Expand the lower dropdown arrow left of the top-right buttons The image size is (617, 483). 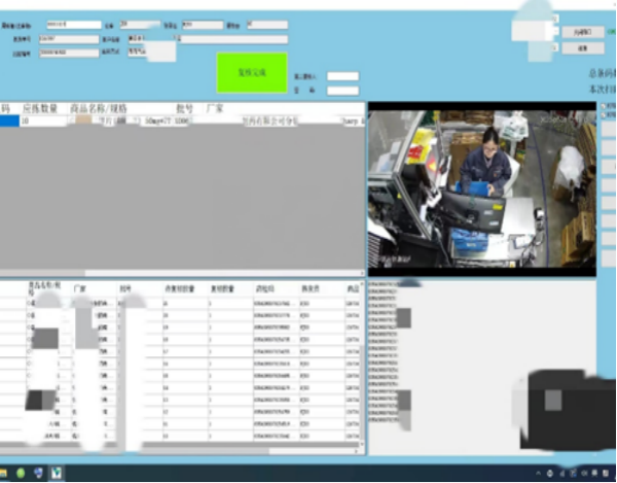[556, 46]
